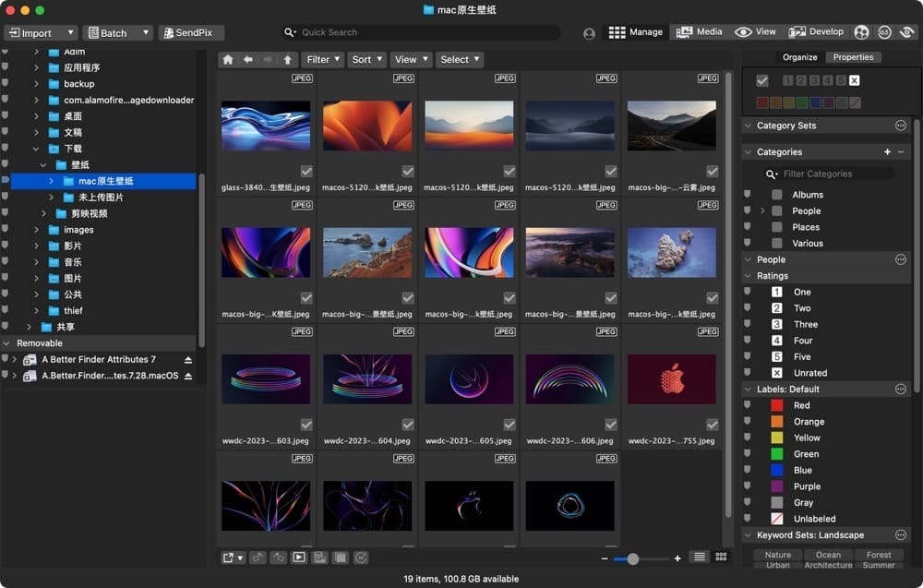923x588 pixels.
Task: Switch to Develop mode
Action: click(x=816, y=32)
